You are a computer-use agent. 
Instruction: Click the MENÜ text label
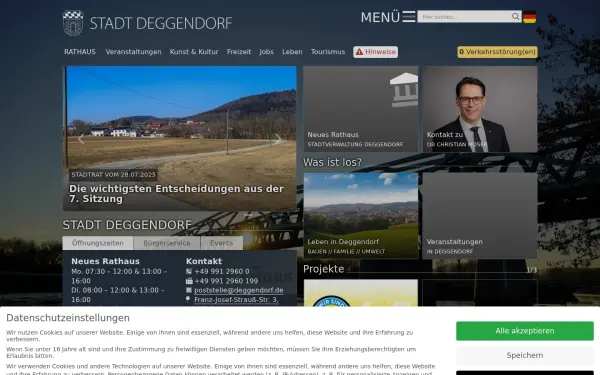[380, 17]
